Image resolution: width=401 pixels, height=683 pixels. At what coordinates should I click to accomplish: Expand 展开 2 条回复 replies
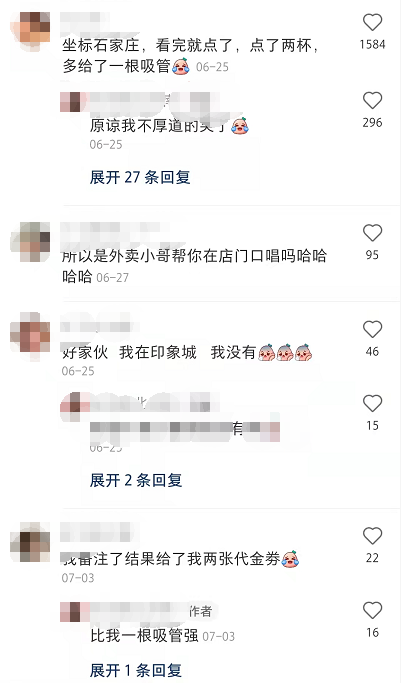click(x=136, y=480)
